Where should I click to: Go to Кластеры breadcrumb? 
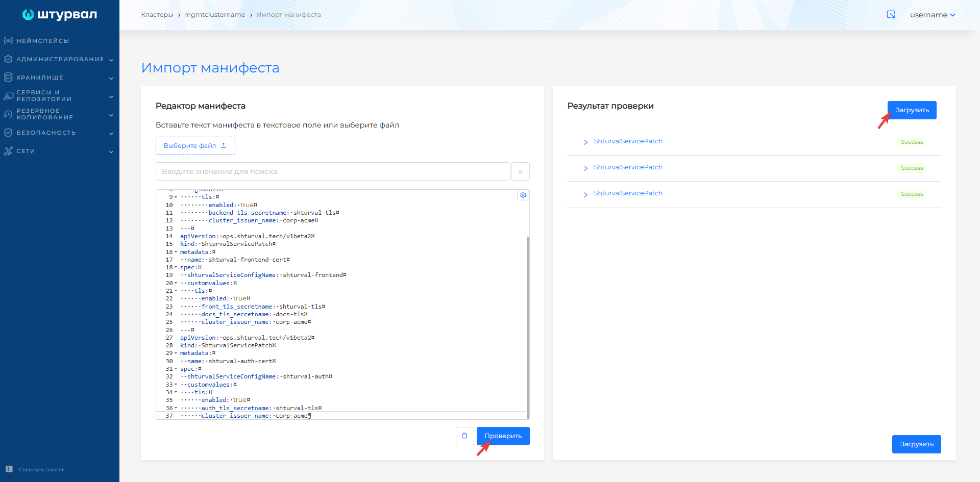(157, 15)
